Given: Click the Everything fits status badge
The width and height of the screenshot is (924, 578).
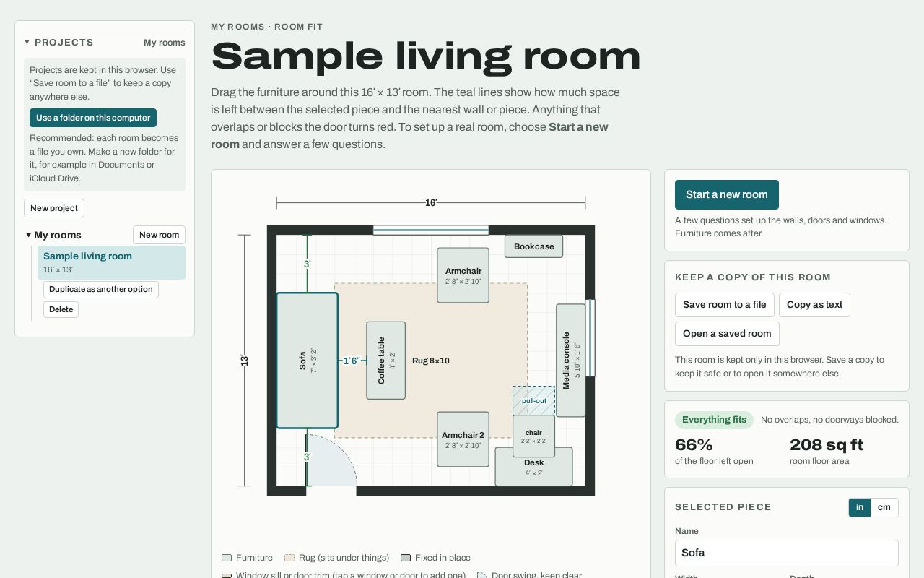Looking at the screenshot, I should pos(714,420).
